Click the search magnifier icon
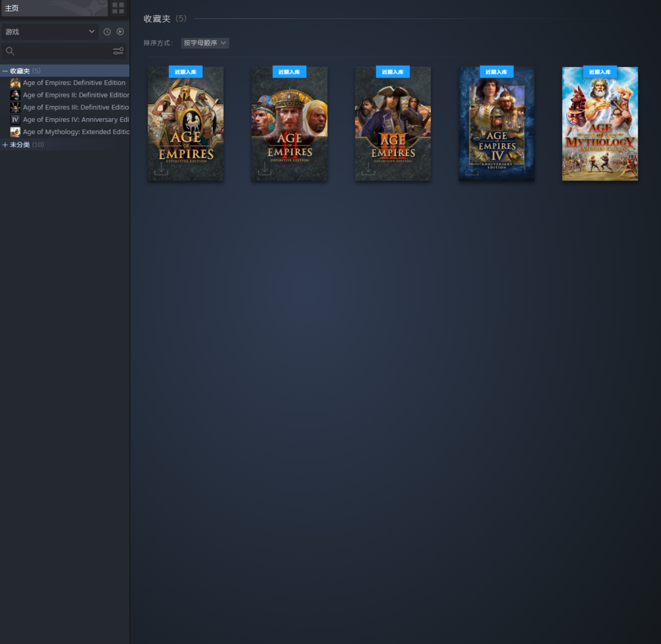Viewport: 661px width, 644px height. point(10,51)
